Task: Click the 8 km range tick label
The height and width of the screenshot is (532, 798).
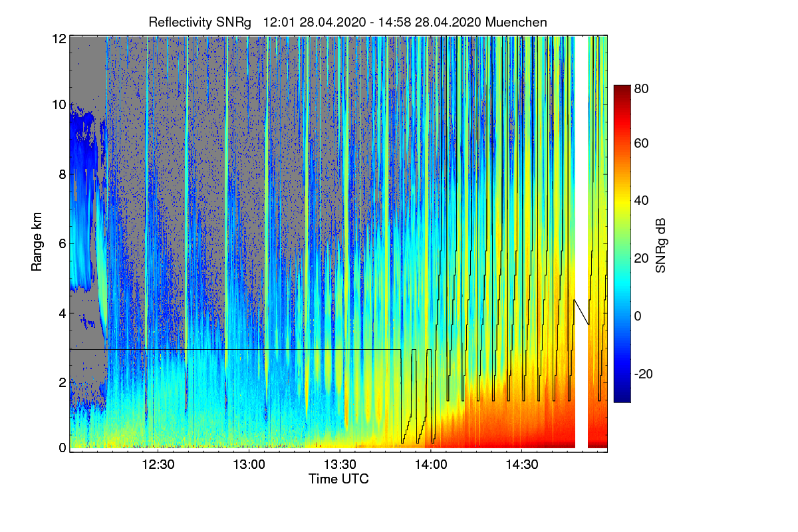Action: (x=63, y=175)
